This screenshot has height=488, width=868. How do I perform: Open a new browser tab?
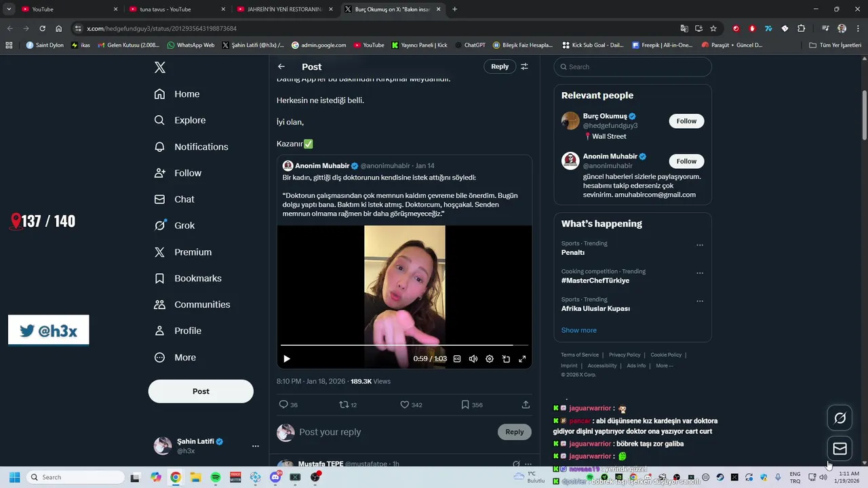tap(454, 9)
